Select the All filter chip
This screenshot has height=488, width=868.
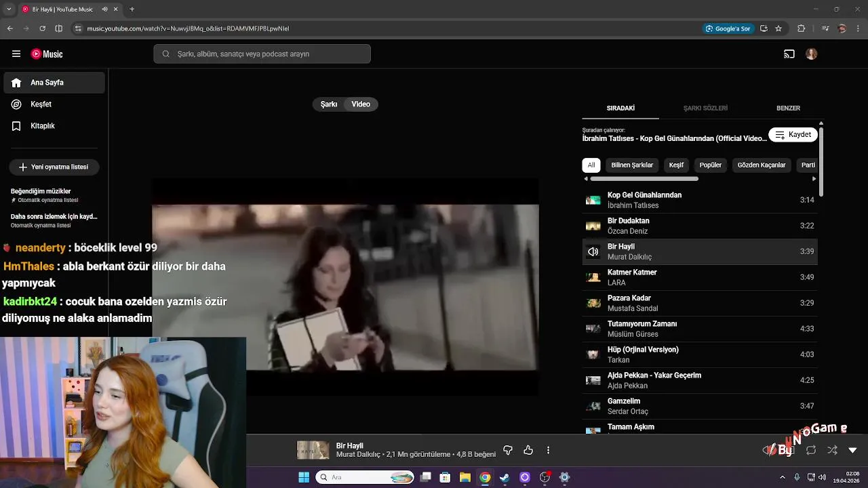(x=591, y=165)
